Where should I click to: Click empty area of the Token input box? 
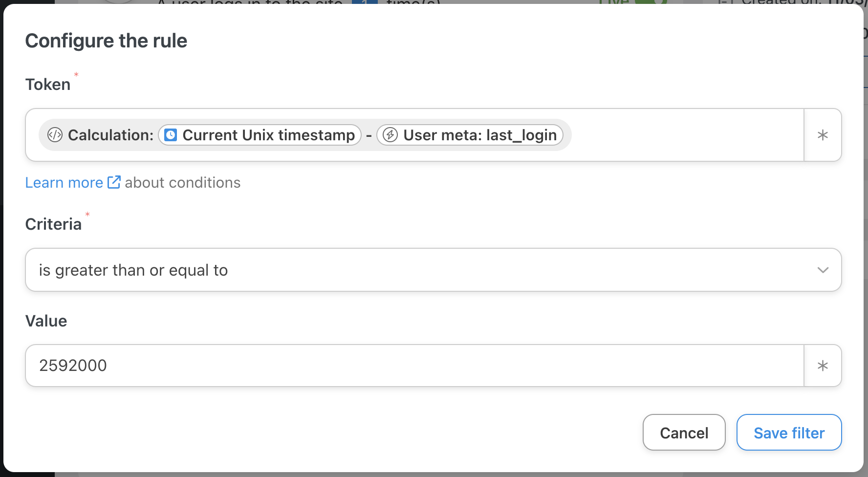tap(687, 135)
